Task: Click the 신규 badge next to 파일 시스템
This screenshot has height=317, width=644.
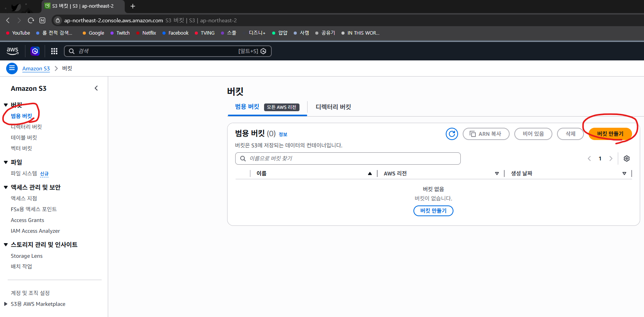Action: tap(44, 174)
